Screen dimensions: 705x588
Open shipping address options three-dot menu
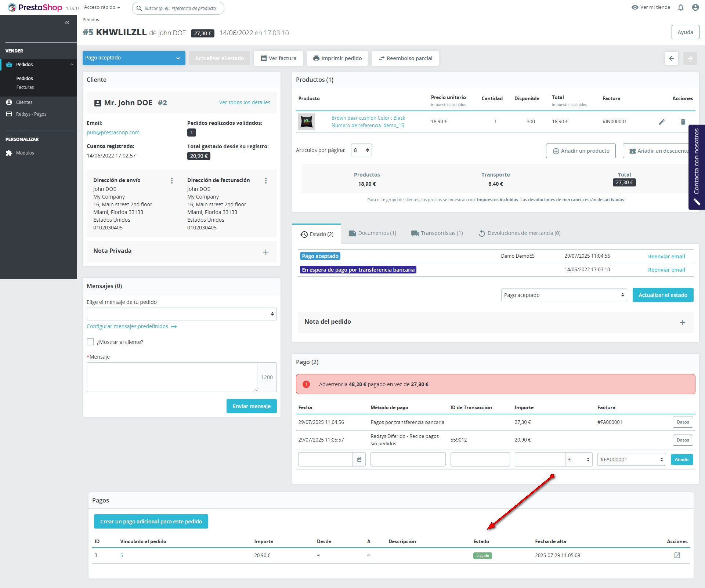click(x=172, y=181)
